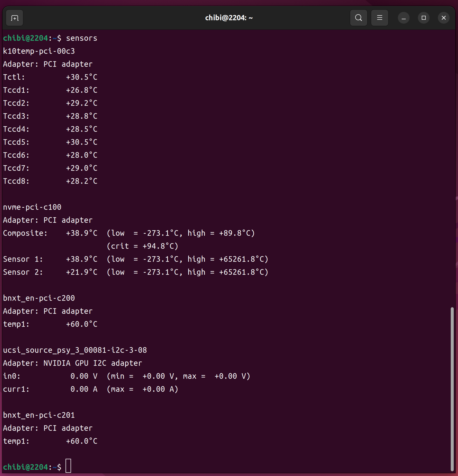Viewport: 458px width, 476px height.
Task: Click the nvme-pci-c100 device name
Action: 32,207
